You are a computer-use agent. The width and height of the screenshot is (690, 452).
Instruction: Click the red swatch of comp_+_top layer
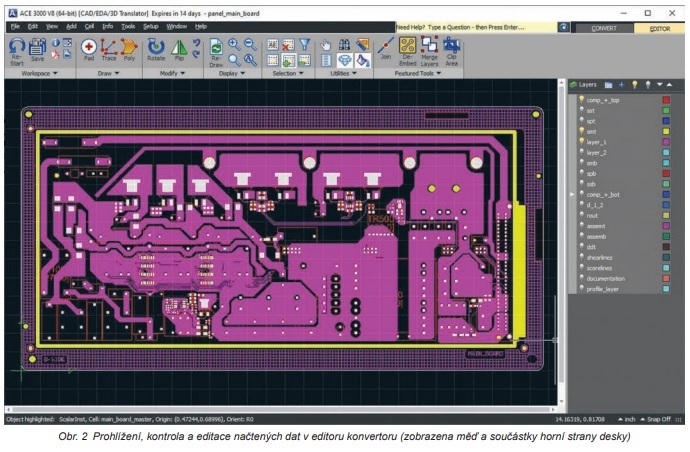pyautogui.click(x=666, y=100)
